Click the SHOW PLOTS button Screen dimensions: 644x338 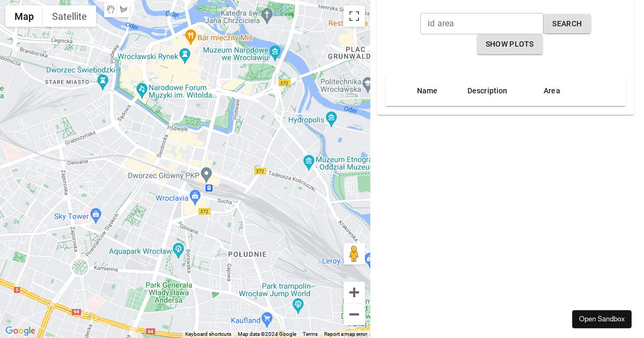click(509, 44)
